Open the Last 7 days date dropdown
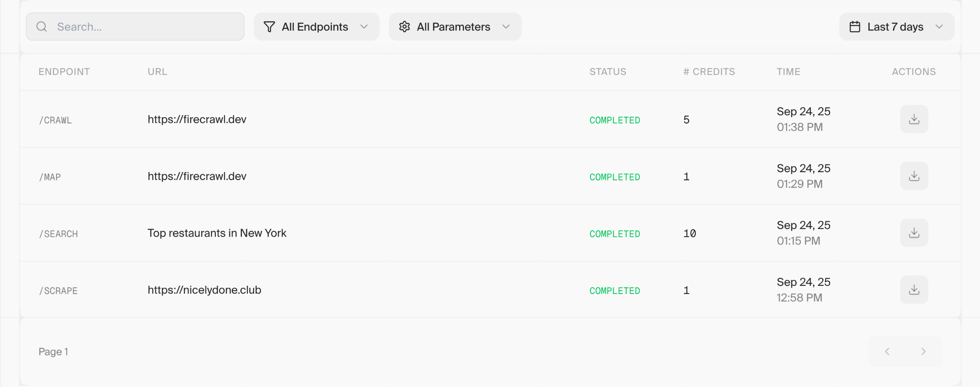Viewport: 980px width, 387px height. [897, 27]
